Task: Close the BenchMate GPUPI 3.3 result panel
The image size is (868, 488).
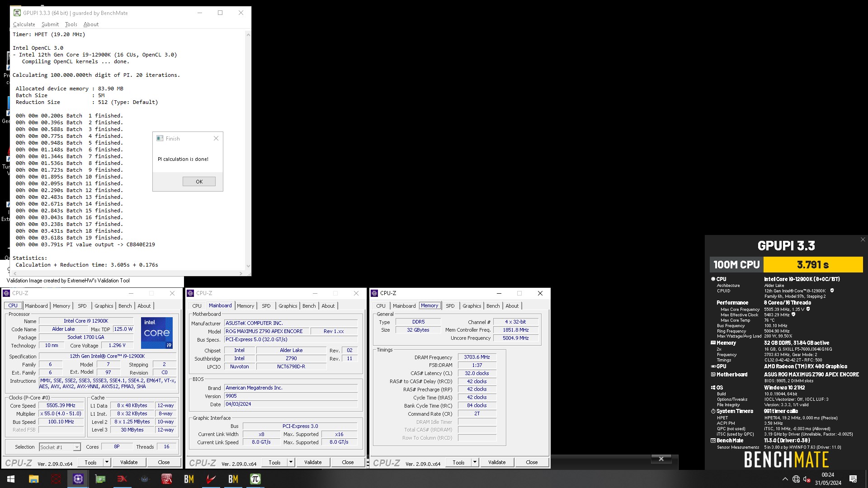Action: click(x=863, y=240)
